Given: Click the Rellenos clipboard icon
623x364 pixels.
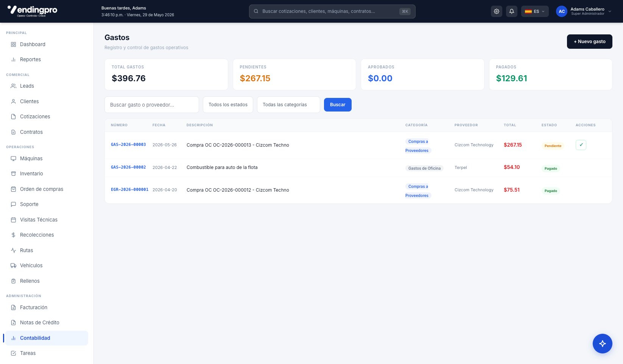Looking at the screenshot, I should point(14,281).
